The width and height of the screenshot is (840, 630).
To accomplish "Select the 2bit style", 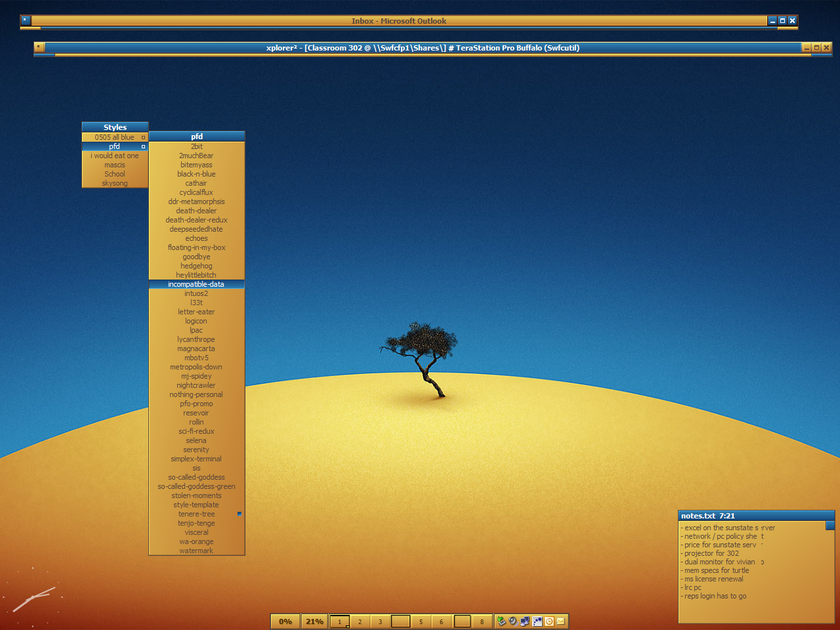I will [197, 146].
